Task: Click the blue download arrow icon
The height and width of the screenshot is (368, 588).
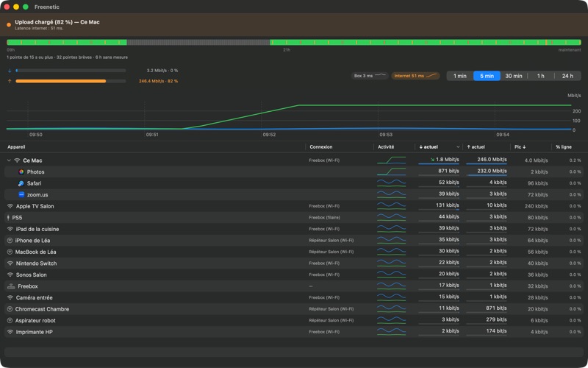Action: click(10, 71)
